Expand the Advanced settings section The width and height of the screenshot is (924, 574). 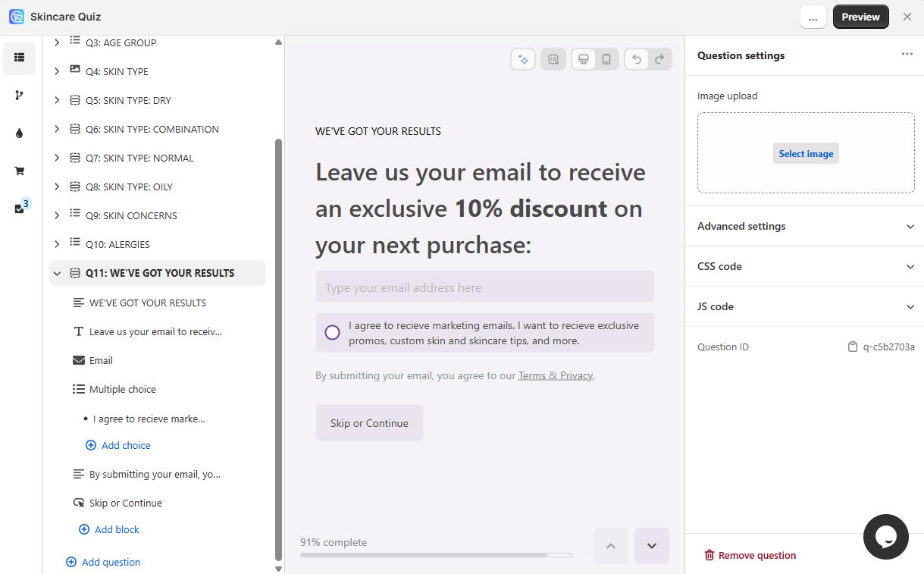pyautogui.click(x=804, y=226)
